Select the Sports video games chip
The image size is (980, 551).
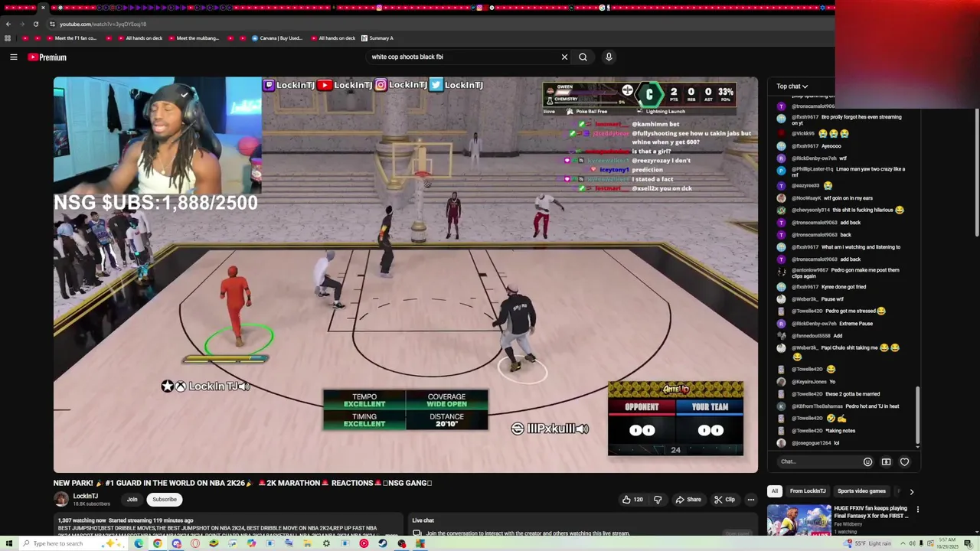click(x=861, y=491)
